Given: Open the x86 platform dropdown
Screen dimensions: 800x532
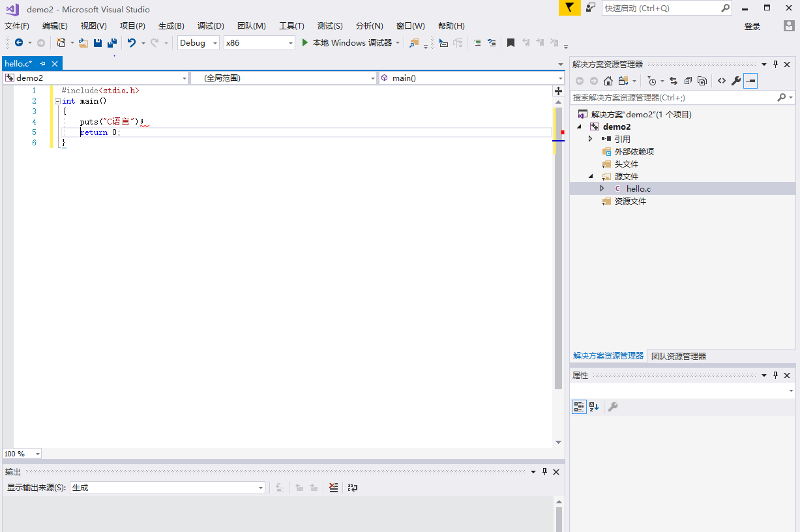Looking at the screenshot, I should 259,43.
